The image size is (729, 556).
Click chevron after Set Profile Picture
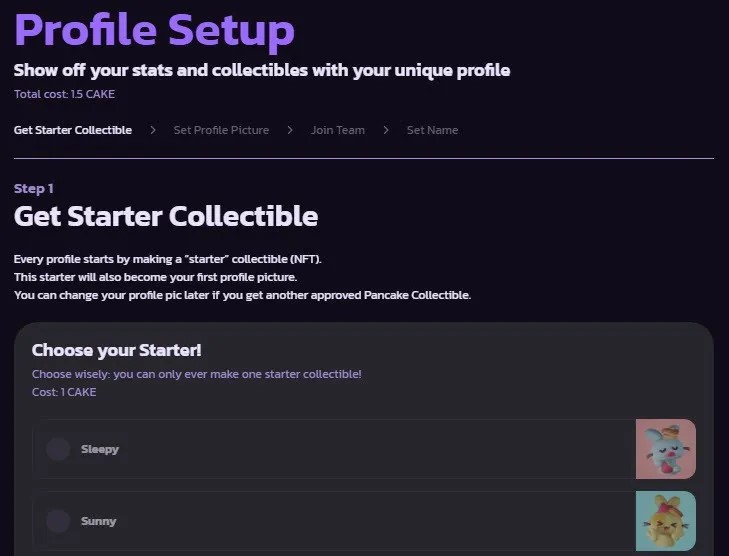290,130
